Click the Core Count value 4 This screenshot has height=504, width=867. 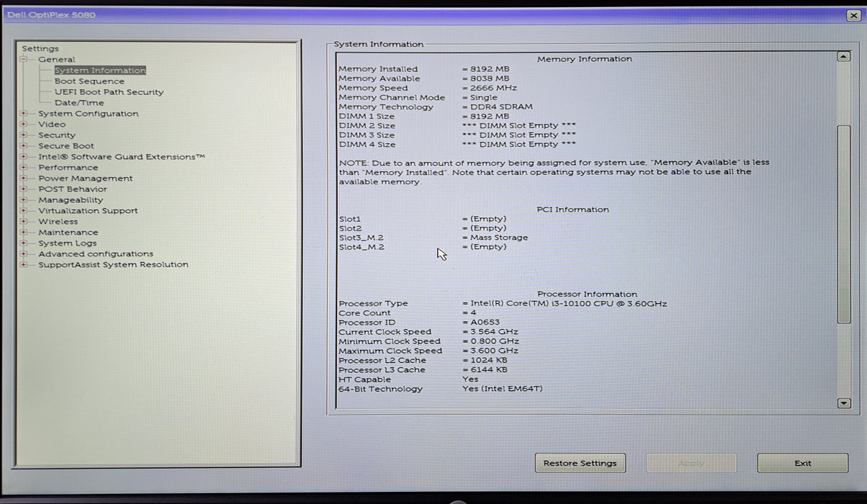(x=468, y=313)
